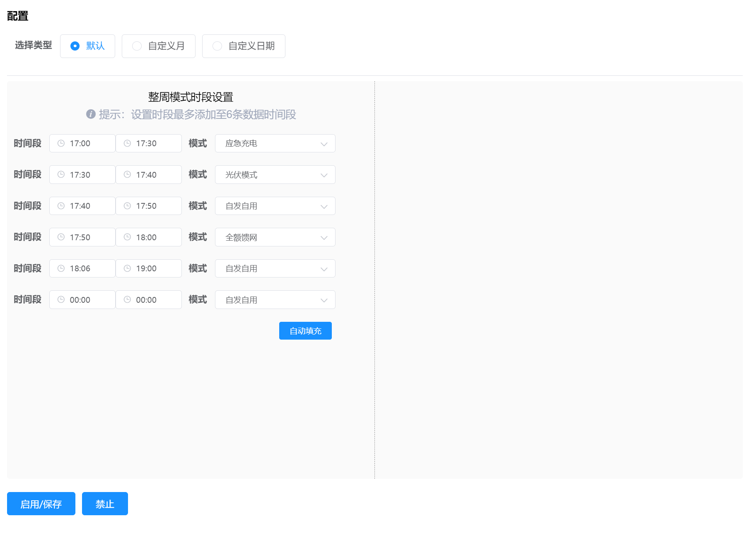756x538 pixels.
Task: Open mode dropdown for 18:06–19:00 row
Action: tap(275, 268)
